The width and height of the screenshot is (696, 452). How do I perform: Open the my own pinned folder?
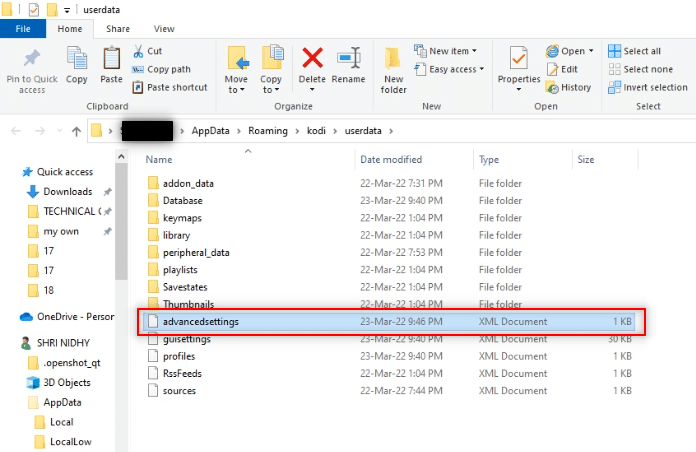[61, 231]
